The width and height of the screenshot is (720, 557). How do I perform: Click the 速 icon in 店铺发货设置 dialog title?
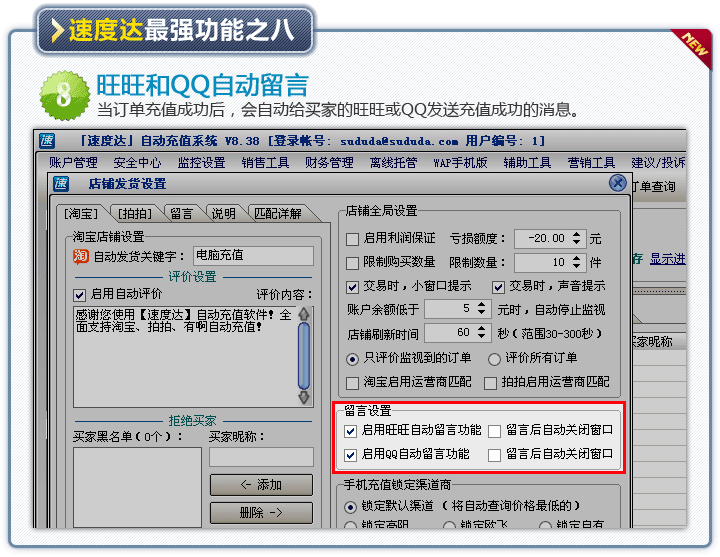(x=61, y=183)
